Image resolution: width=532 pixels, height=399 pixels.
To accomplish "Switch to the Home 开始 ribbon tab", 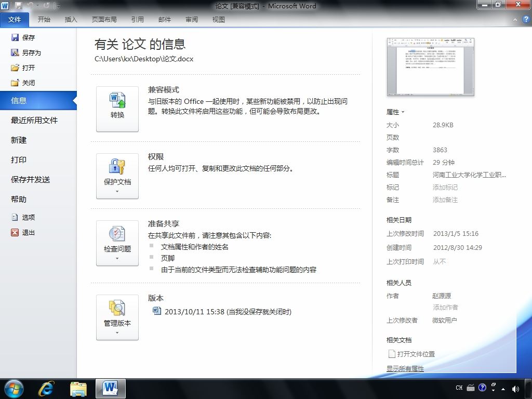I will coord(44,19).
